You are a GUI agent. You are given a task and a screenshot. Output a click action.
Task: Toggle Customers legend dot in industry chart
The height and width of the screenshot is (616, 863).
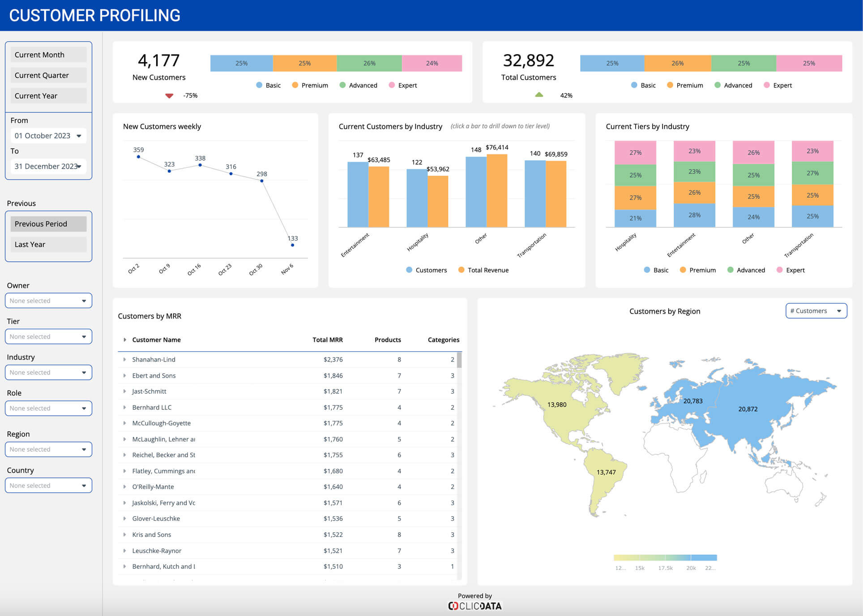pos(409,270)
